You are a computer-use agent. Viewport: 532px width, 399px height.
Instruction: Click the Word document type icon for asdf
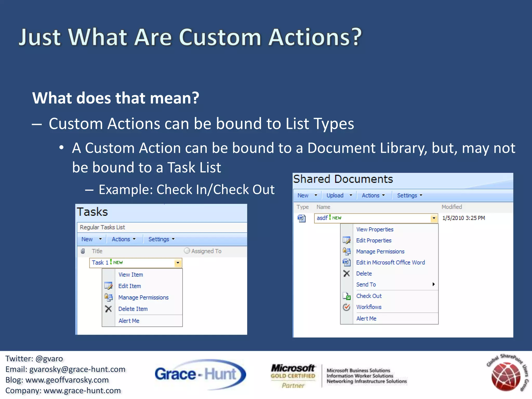[x=301, y=218]
